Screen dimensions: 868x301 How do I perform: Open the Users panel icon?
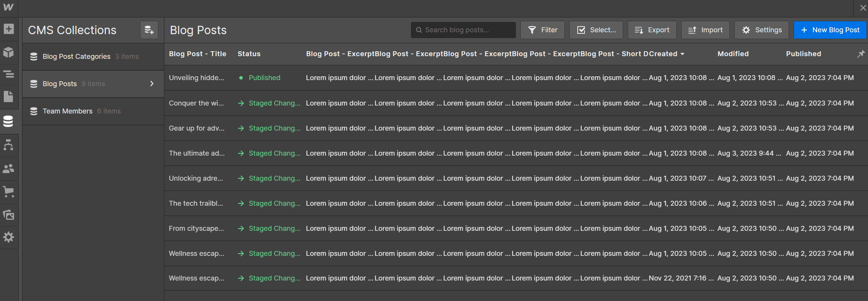[8, 168]
